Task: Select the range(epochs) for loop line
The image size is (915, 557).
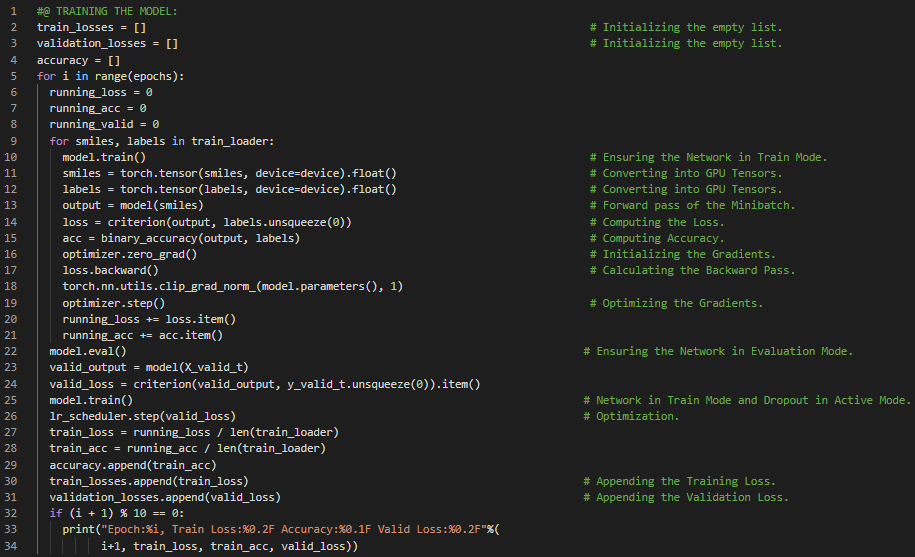Action: (110, 76)
